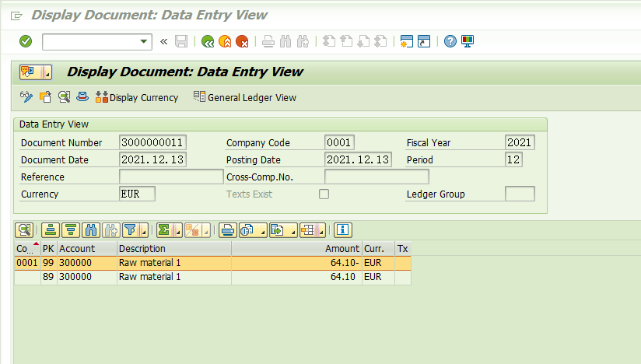Click the Document Number field
This screenshot has height=364, width=641.
(153, 142)
